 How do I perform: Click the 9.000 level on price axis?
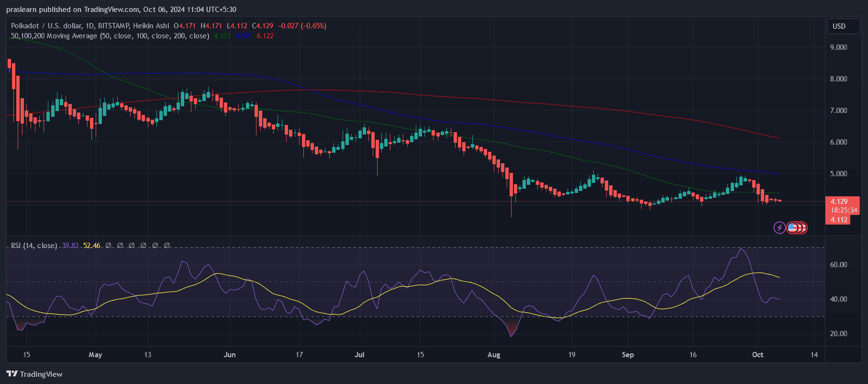pos(838,47)
